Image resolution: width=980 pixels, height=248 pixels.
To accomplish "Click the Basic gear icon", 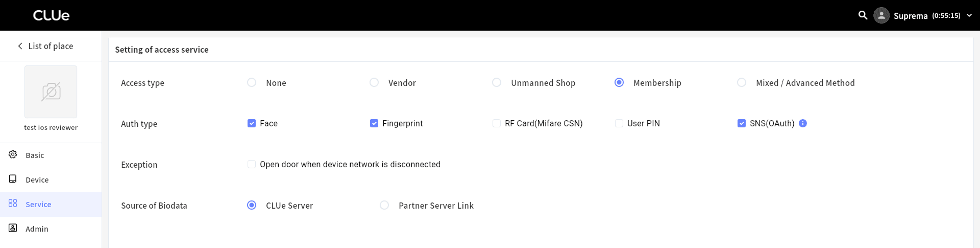I will [13, 154].
